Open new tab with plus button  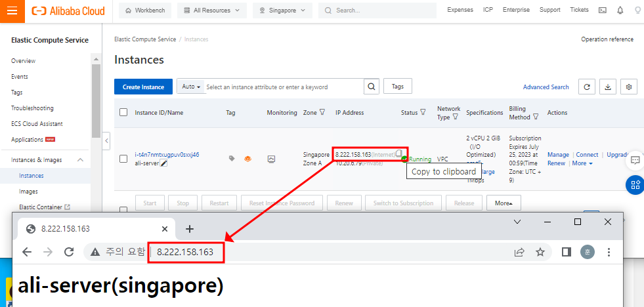click(189, 229)
